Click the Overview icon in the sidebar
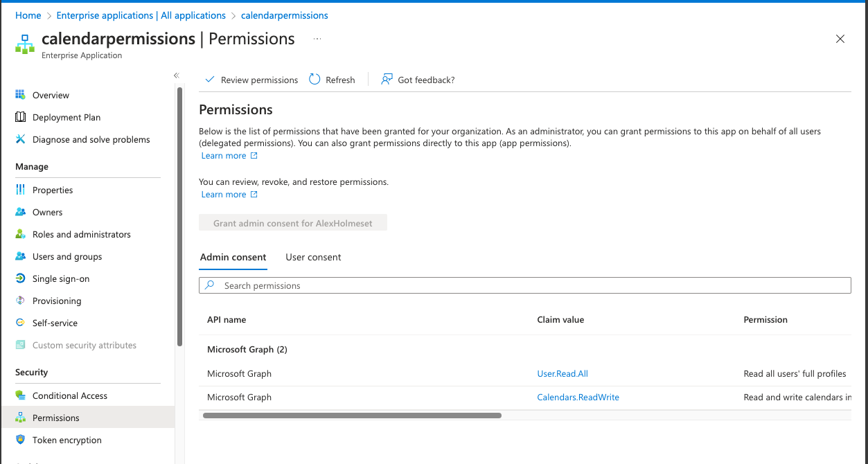 click(x=20, y=95)
